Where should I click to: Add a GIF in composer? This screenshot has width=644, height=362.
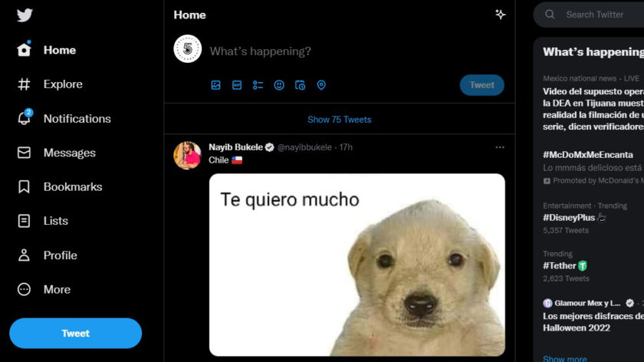[x=237, y=85]
